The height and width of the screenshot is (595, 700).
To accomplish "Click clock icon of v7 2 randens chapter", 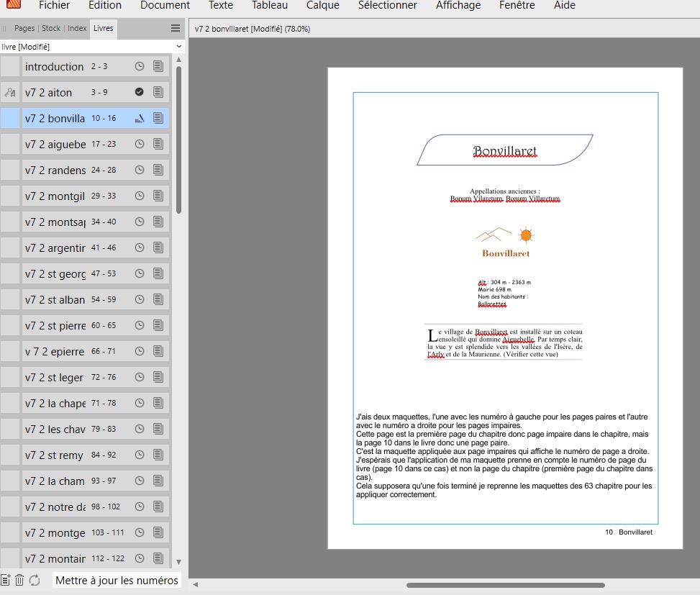I will point(140,170).
